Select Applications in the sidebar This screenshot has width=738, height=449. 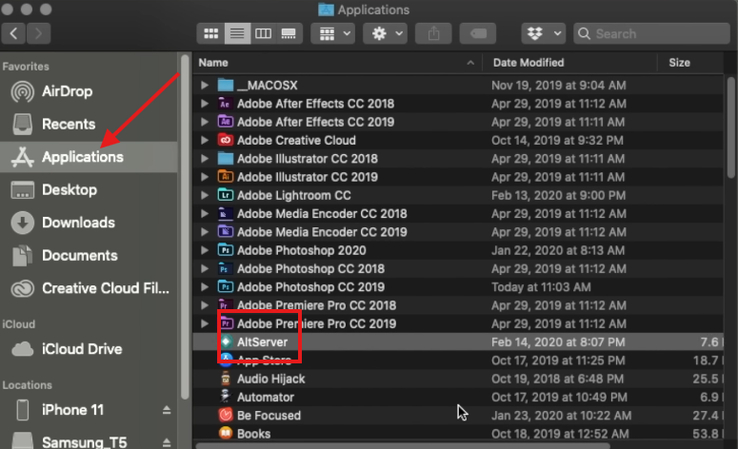coord(88,157)
